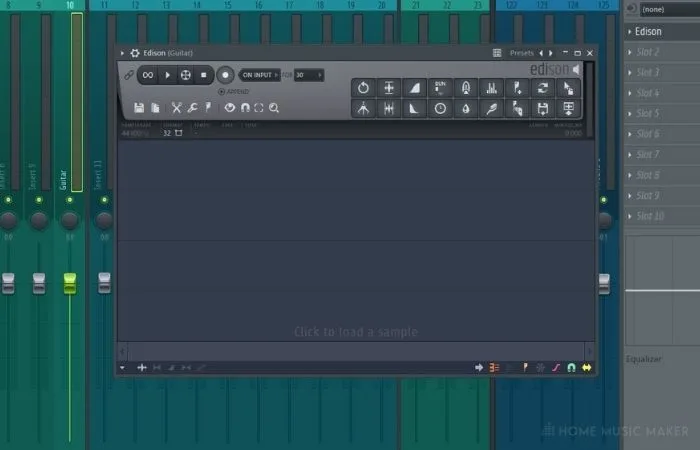Click the RUN script icon in Edison
Viewport: 700px width, 450px height.
[440, 88]
